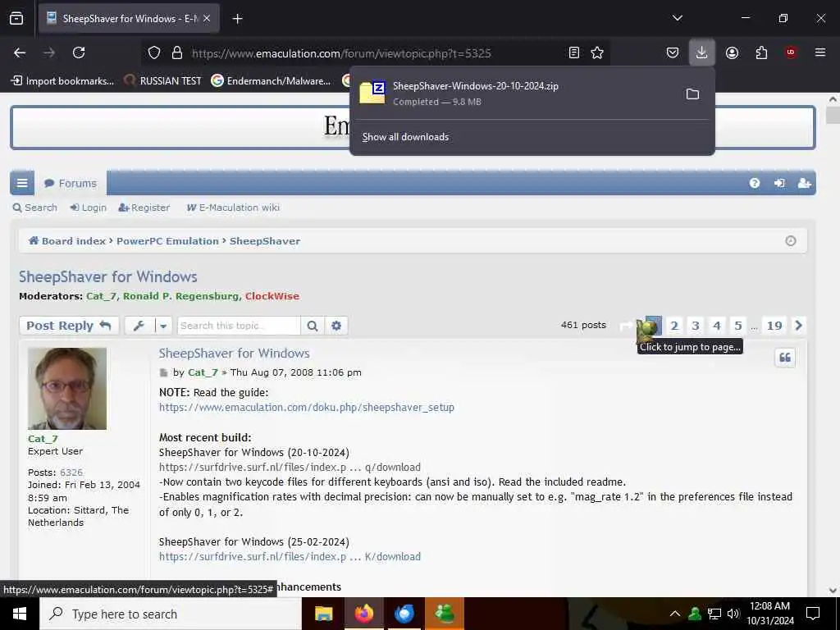Open tracking protection shield icon

[154, 52]
